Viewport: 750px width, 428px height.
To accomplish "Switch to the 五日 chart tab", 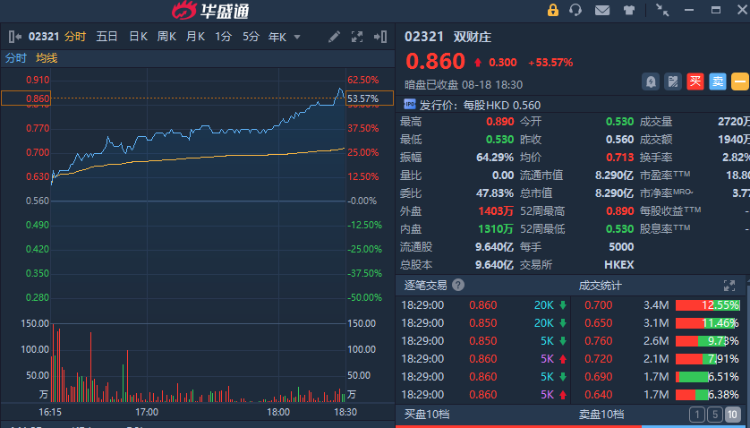I will (107, 37).
